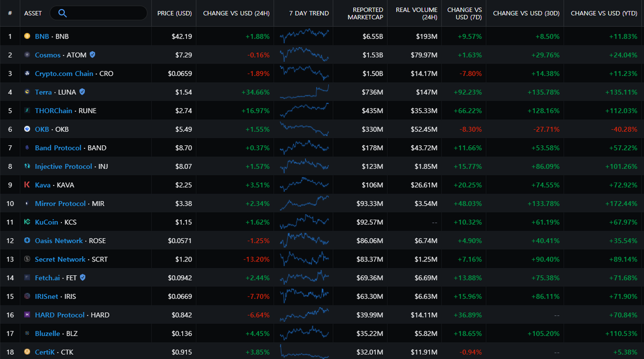The image size is (644, 359).
Task: Sort by REPORTED MARKETCAP column header
Action: (365, 14)
